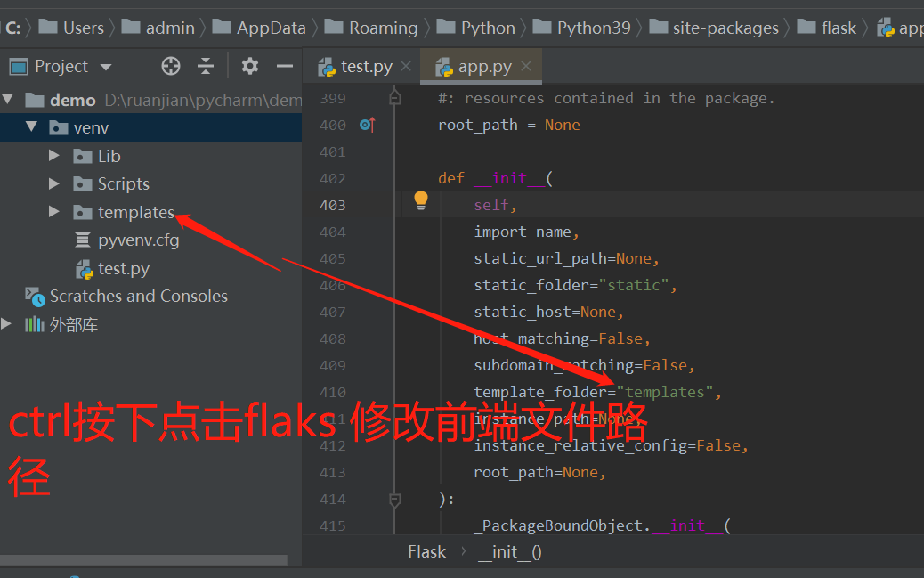Viewport: 924px width, 578px height.
Task: Click the Project window icon
Action: 19,67
